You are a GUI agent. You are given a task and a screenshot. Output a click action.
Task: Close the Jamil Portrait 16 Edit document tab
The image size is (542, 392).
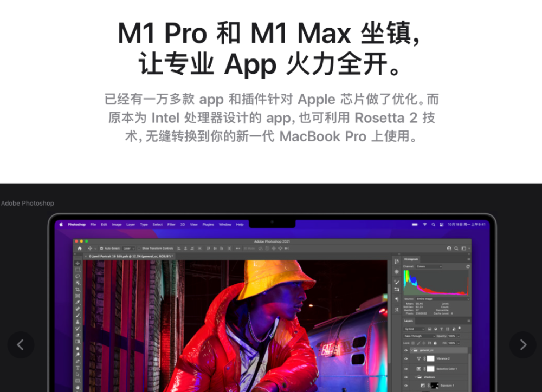click(x=86, y=256)
